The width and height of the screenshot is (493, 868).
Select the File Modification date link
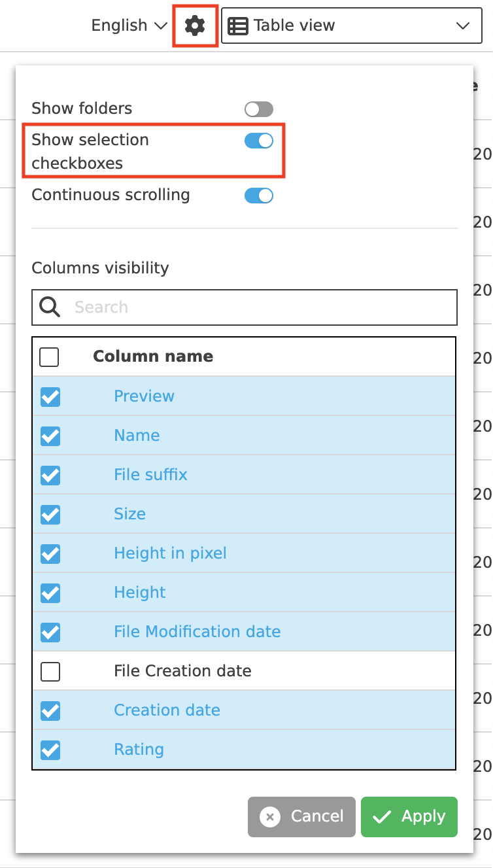(197, 632)
